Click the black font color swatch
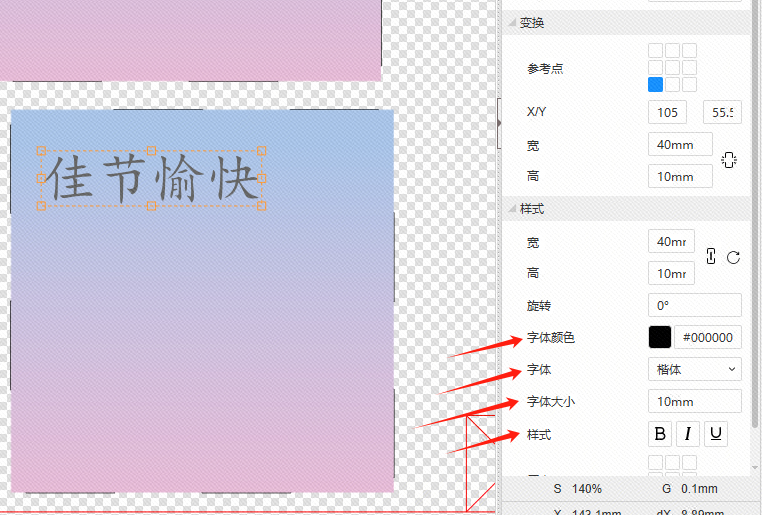The height and width of the screenshot is (515, 762). [660, 337]
